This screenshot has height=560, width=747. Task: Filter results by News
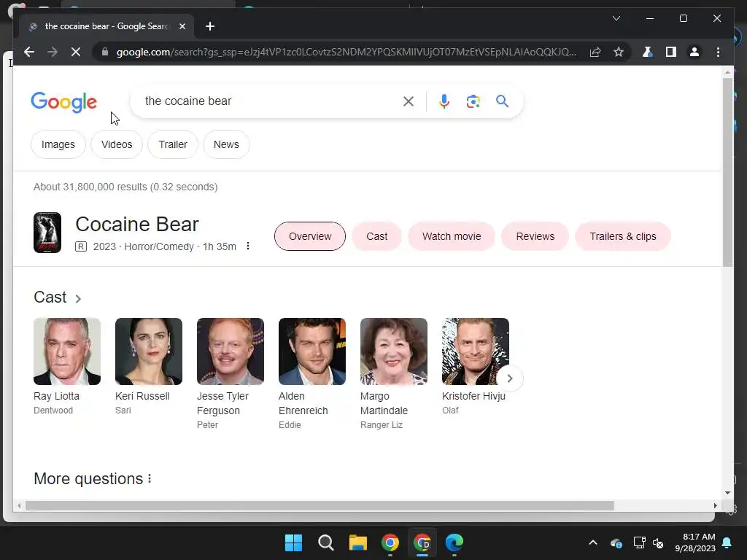point(226,144)
